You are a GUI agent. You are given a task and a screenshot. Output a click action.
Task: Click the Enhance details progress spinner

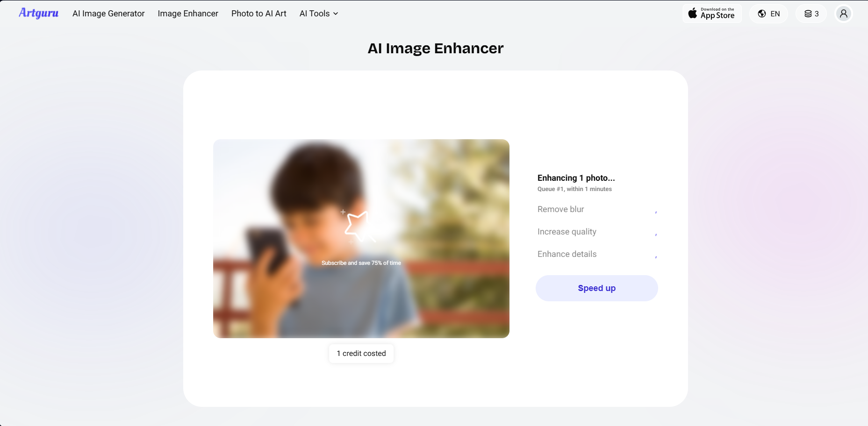(x=656, y=255)
